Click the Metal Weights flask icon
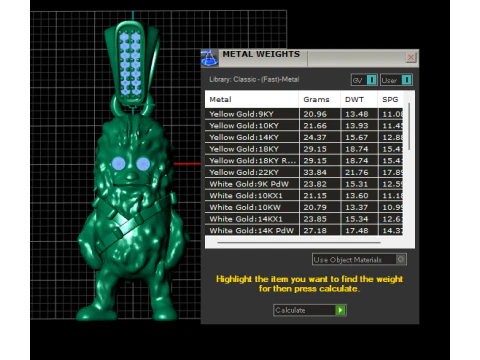 point(209,58)
